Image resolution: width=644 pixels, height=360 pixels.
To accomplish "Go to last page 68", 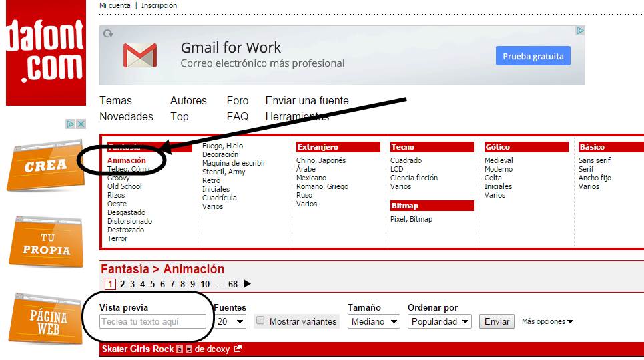I will coord(233,284).
